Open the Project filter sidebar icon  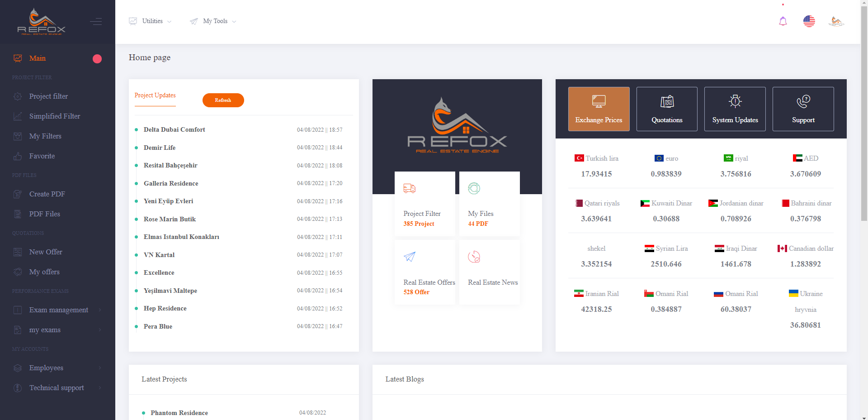17,96
